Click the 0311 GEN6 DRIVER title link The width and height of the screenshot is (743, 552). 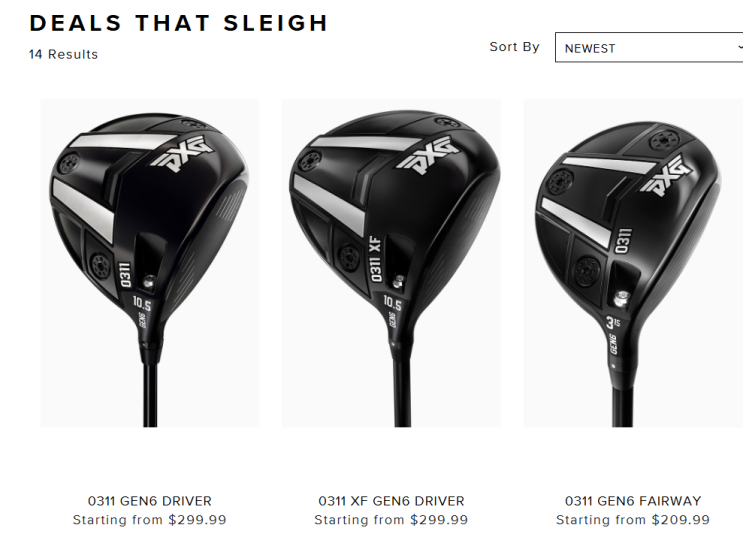click(x=150, y=501)
